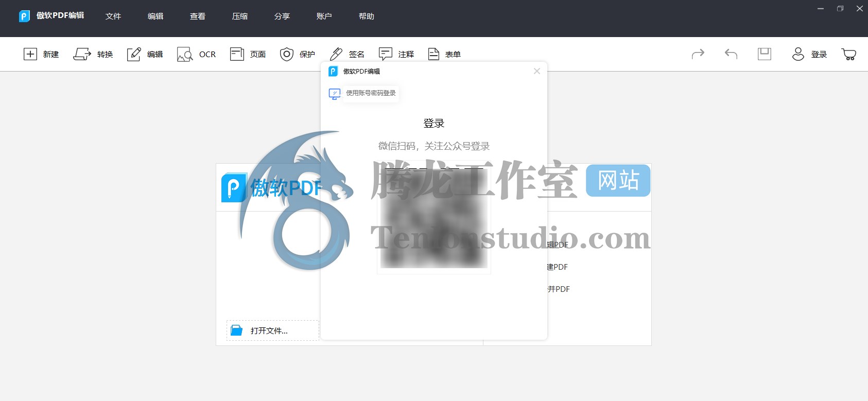Open the shopping cart icon
This screenshot has width=868, height=401.
click(848, 54)
